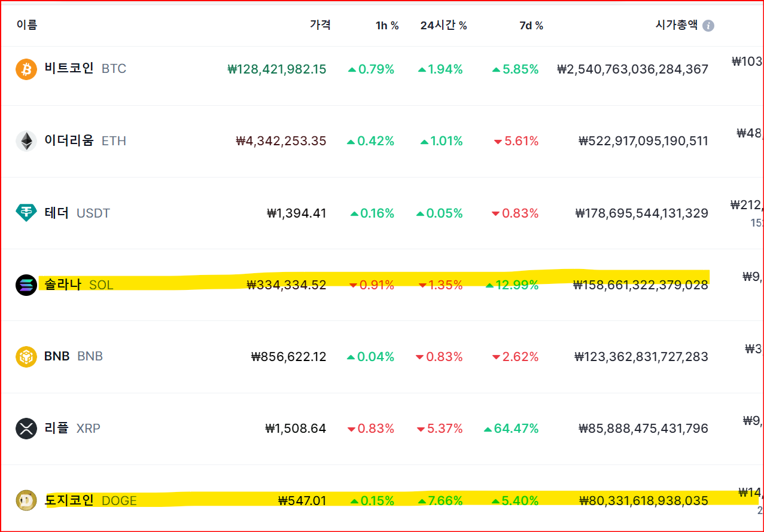
Task: Click the Dogecoin logo icon
Action: coord(26,500)
